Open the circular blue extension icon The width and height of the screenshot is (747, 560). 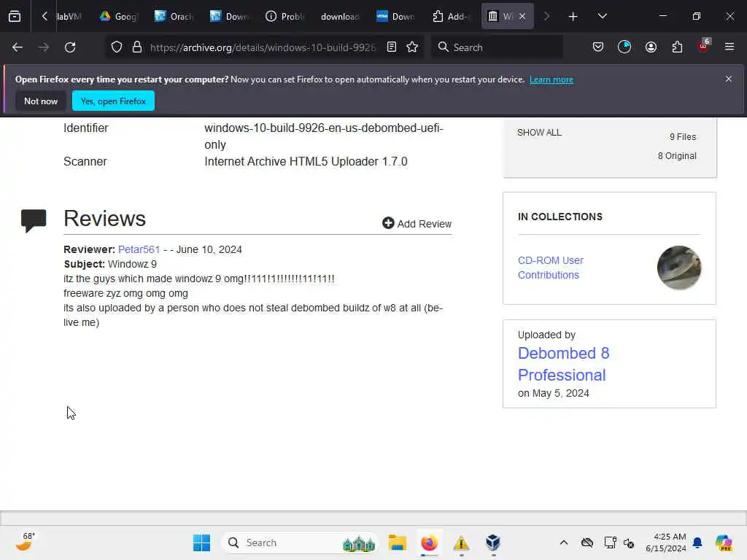point(624,47)
